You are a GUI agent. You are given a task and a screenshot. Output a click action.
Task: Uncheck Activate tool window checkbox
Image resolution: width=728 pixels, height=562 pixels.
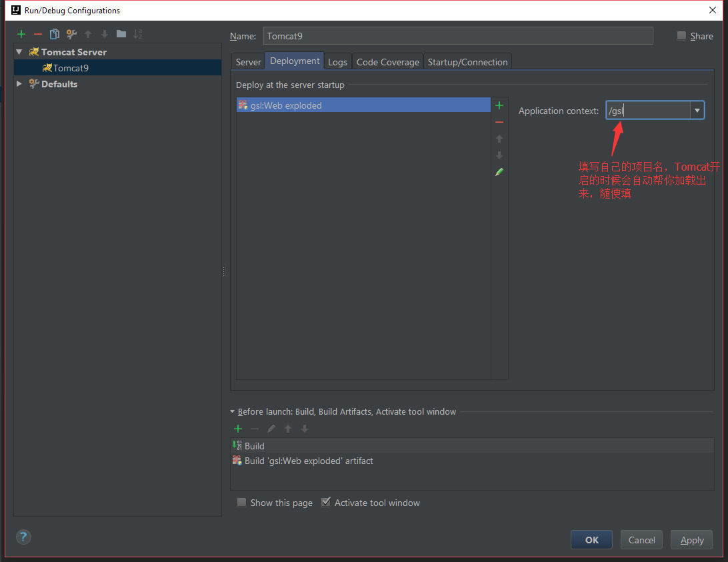click(326, 502)
